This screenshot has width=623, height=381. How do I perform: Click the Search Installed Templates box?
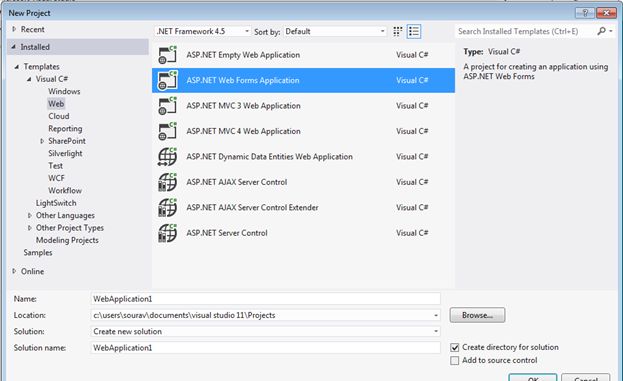(524, 31)
